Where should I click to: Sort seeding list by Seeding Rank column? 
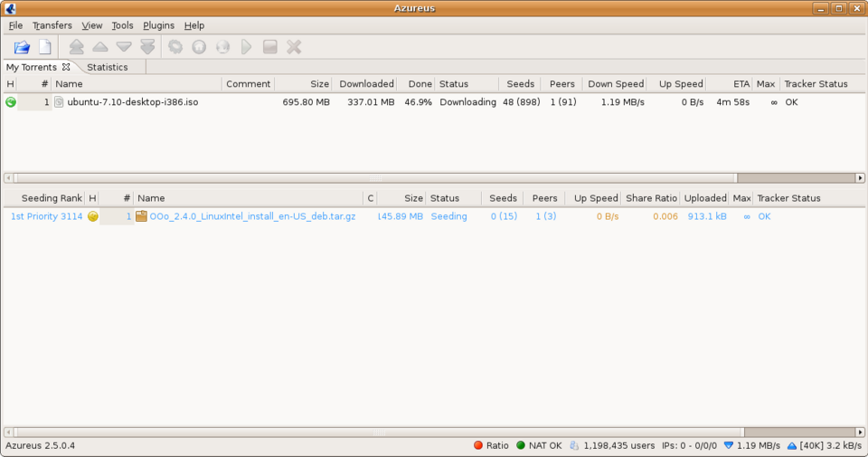(x=43, y=198)
